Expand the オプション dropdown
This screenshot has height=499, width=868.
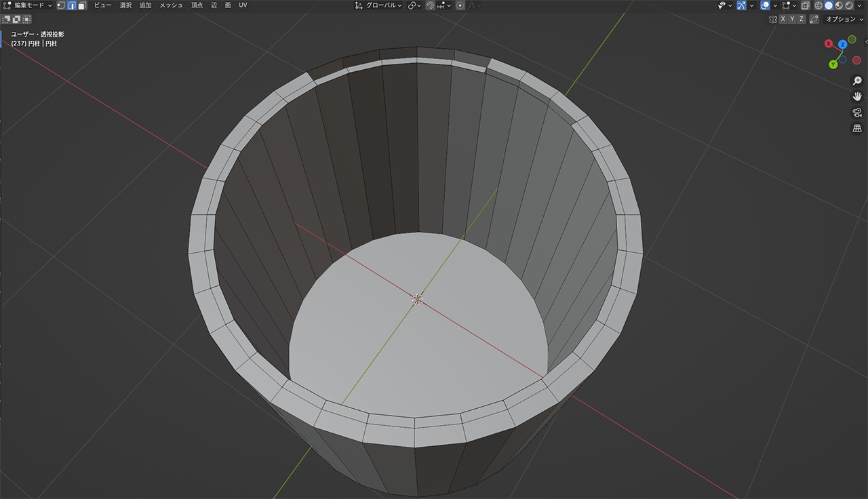[844, 19]
